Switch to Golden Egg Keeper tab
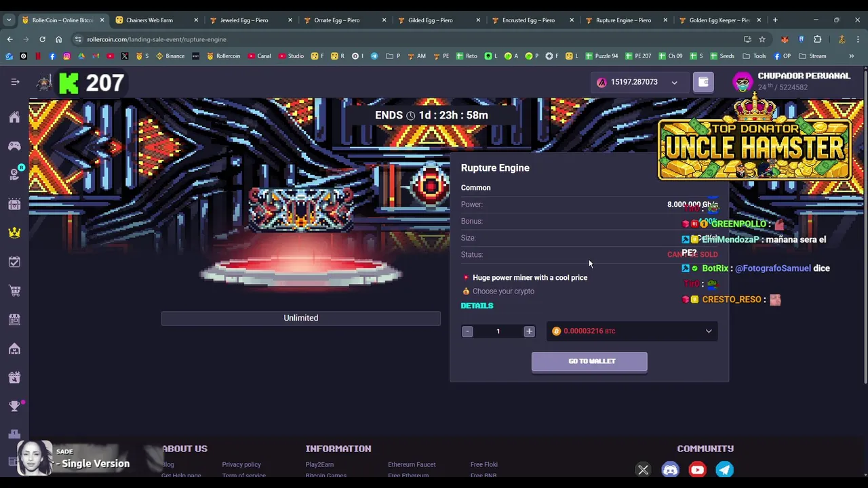Image resolution: width=868 pixels, height=488 pixels. point(719,20)
